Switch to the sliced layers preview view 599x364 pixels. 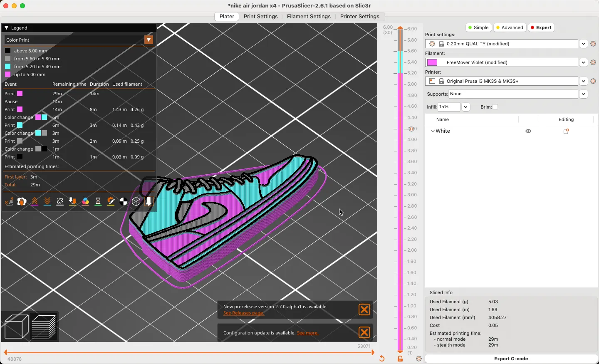pyautogui.click(x=44, y=327)
